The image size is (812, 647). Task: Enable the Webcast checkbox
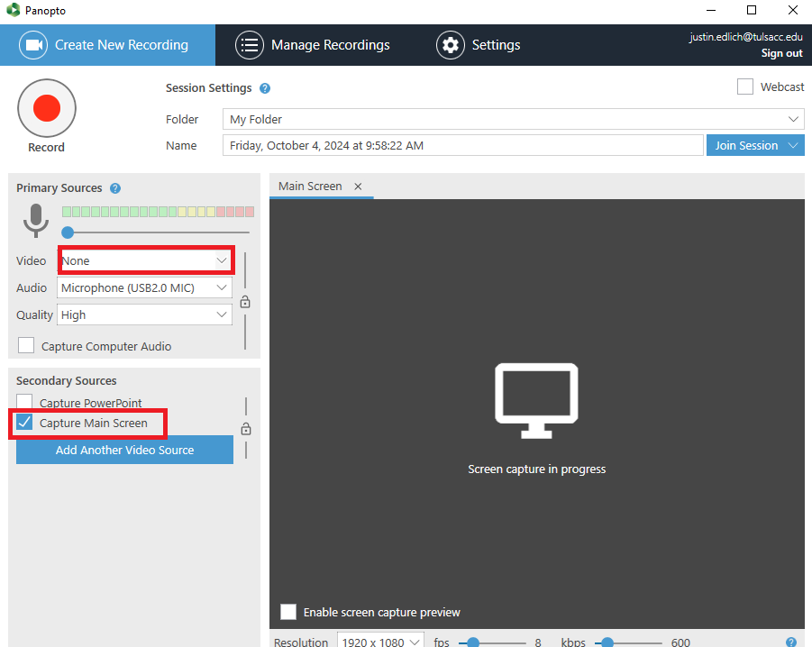744,87
